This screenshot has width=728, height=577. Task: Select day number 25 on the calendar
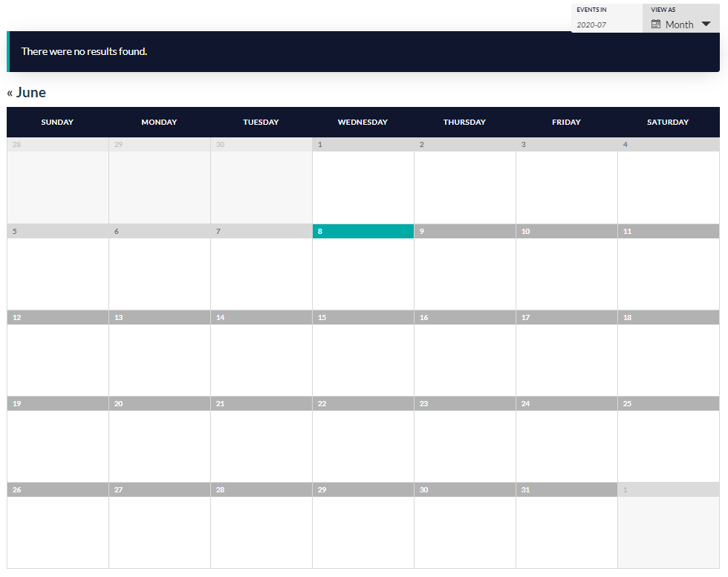[x=627, y=404]
